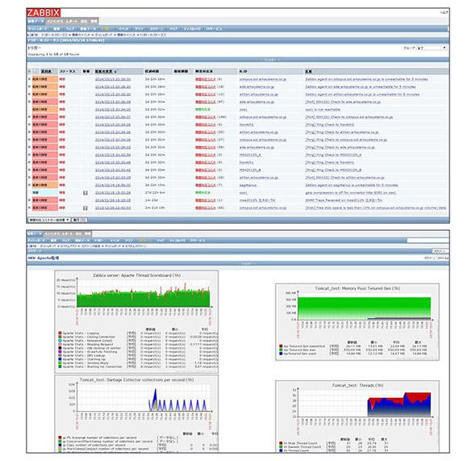Select 監視データ main tab in upper window
Viewport: 476px width, 461px height.
tap(35, 21)
